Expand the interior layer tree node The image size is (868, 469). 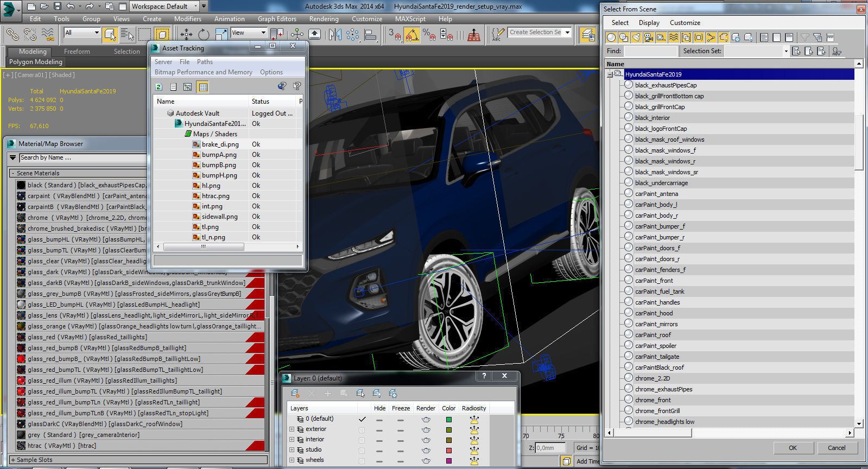(x=292, y=440)
